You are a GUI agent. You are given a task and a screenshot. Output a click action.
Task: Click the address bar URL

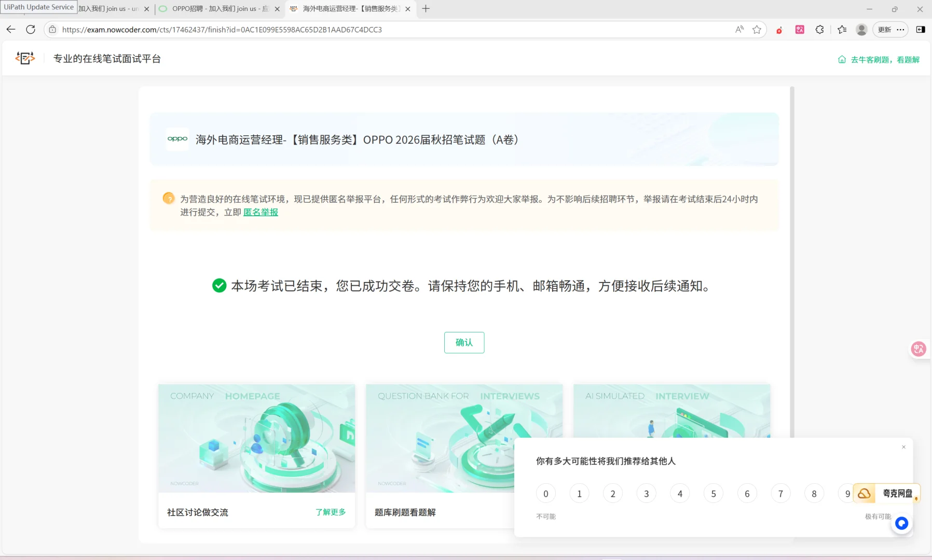(x=222, y=30)
